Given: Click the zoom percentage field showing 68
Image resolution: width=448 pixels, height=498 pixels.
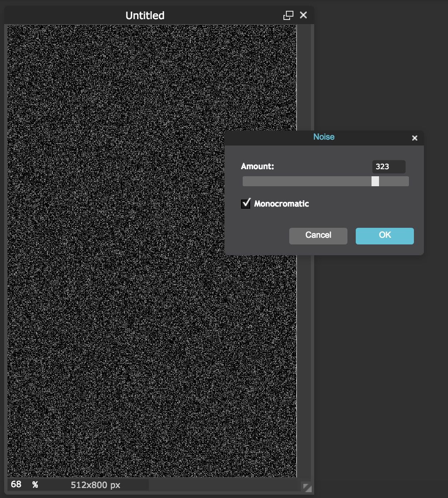Looking at the screenshot, I should (x=17, y=484).
